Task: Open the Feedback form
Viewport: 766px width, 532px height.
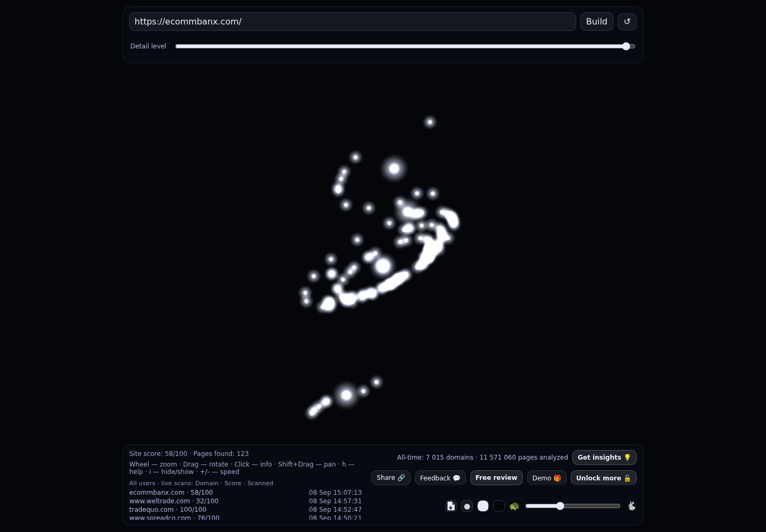Action: tap(440, 478)
